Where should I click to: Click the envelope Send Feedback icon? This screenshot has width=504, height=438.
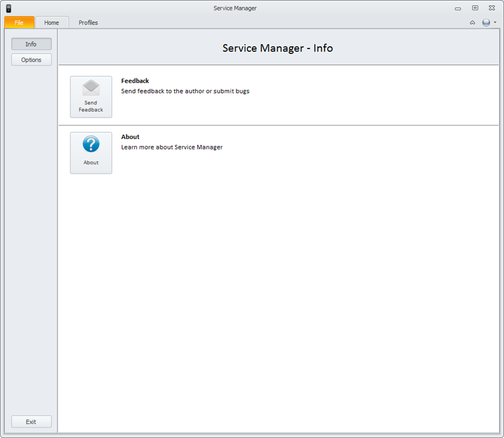[x=91, y=88]
